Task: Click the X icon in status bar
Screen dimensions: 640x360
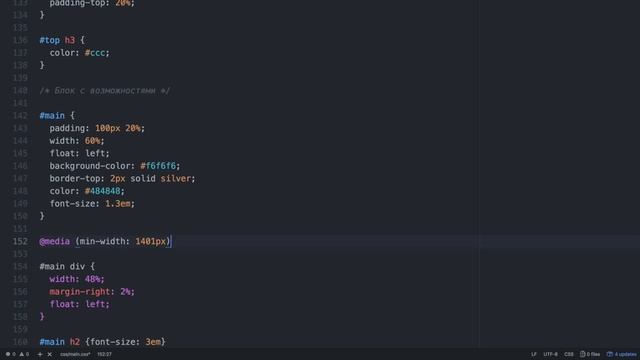Action: [50, 354]
